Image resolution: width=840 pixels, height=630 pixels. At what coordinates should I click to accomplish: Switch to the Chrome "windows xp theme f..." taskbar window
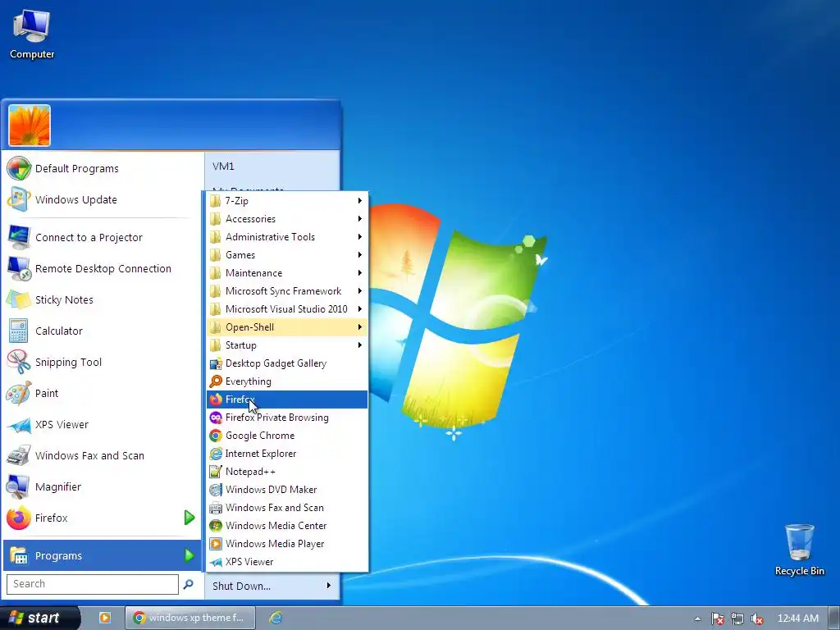point(190,618)
